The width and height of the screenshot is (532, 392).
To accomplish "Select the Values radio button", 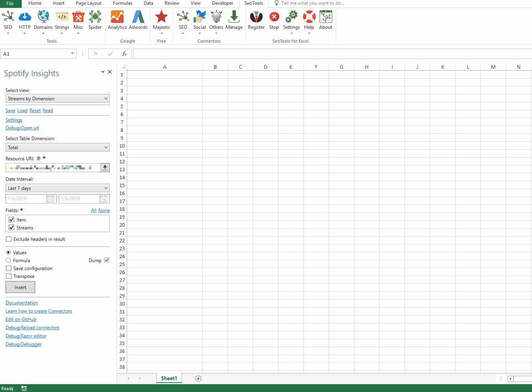I will tap(8, 252).
